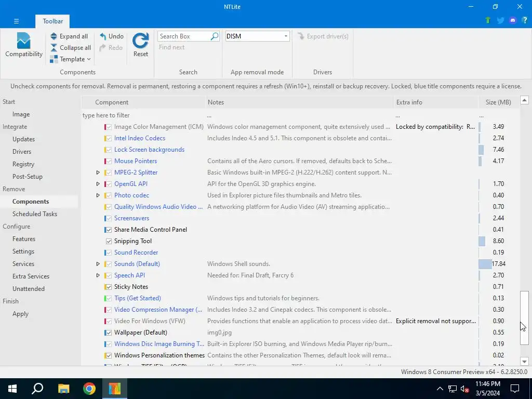532x399 pixels.
Task: Click the NTLite taskbar icon
Action: (x=115, y=389)
